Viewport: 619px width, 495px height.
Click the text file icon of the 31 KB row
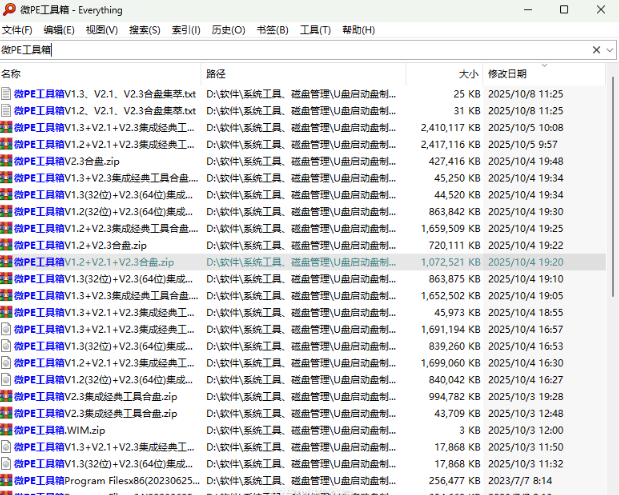6,111
